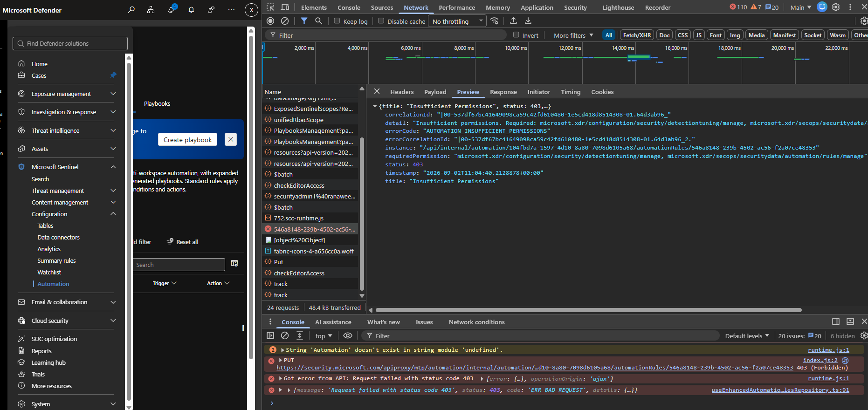Unpin Cases using the pin icon
This screenshot has width=868, height=410.
[113, 75]
